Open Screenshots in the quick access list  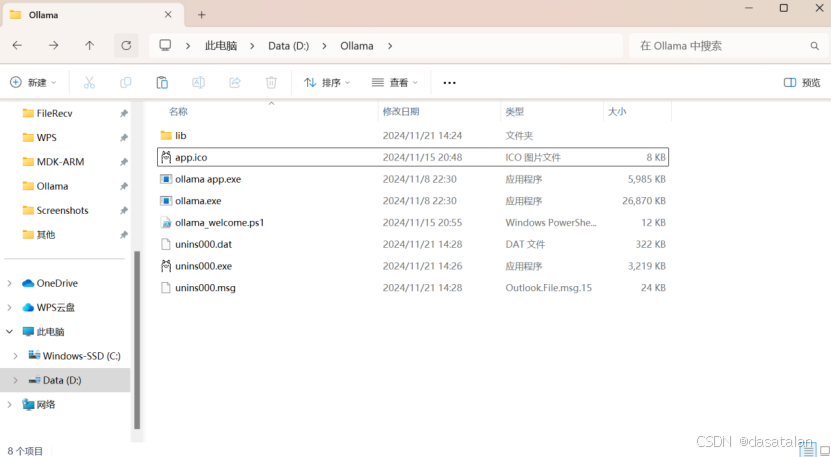63,210
